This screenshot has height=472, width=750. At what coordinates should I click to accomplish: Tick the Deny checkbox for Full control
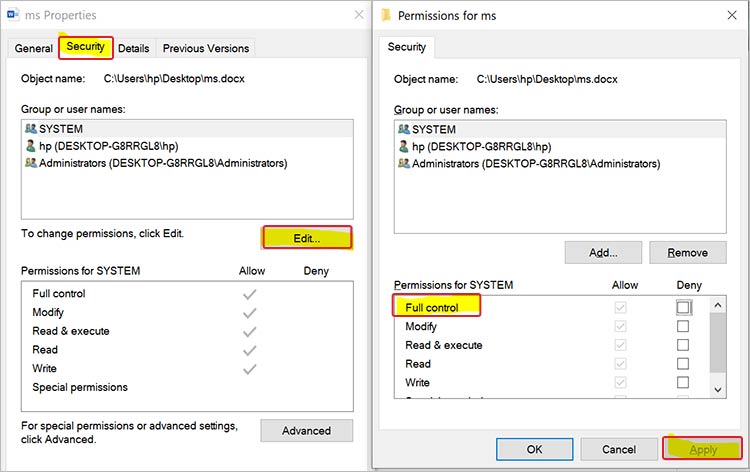tap(683, 307)
